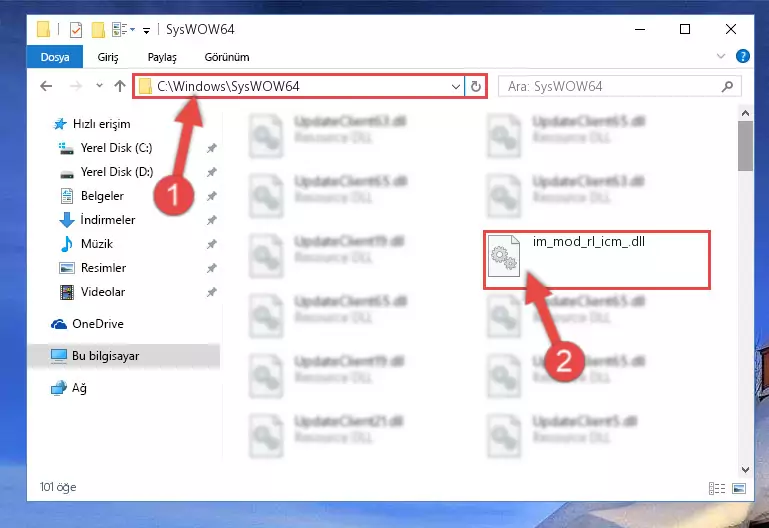Unpin Yerel Disk (C:) pin icon
Image resolution: width=769 pixels, height=528 pixels.
coord(211,148)
